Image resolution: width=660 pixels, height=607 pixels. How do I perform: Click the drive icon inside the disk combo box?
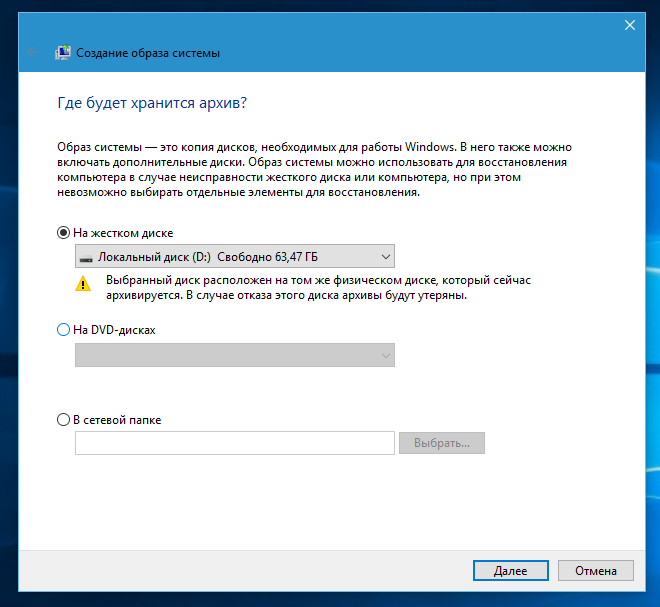(x=87, y=257)
